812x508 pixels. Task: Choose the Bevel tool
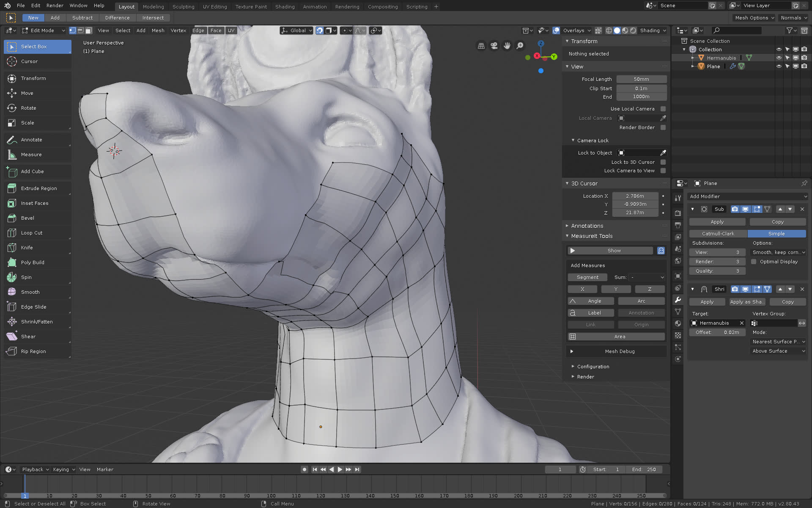(x=27, y=218)
